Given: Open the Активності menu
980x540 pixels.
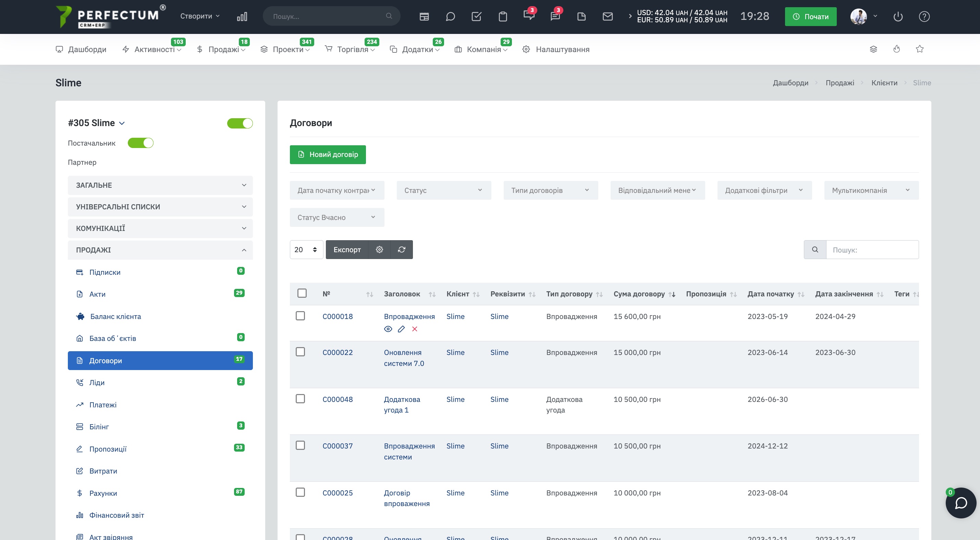Looking at the screenshot, I should point(152,49).
